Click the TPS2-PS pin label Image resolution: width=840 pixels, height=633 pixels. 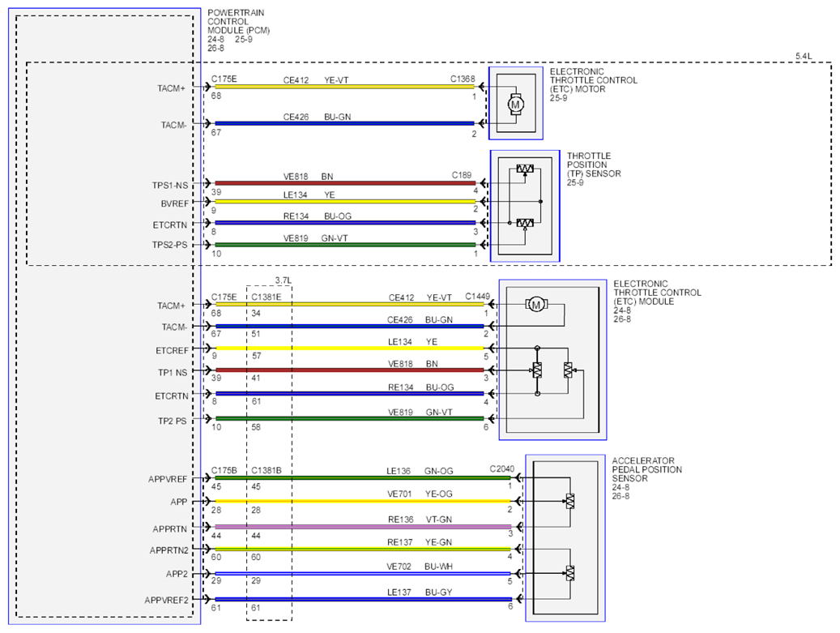coord(170,245)
